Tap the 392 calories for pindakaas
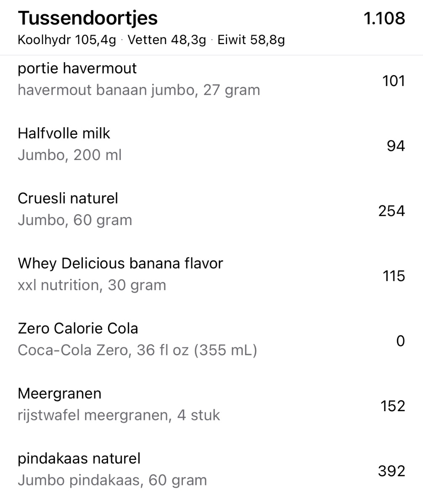 coord(391,471)
